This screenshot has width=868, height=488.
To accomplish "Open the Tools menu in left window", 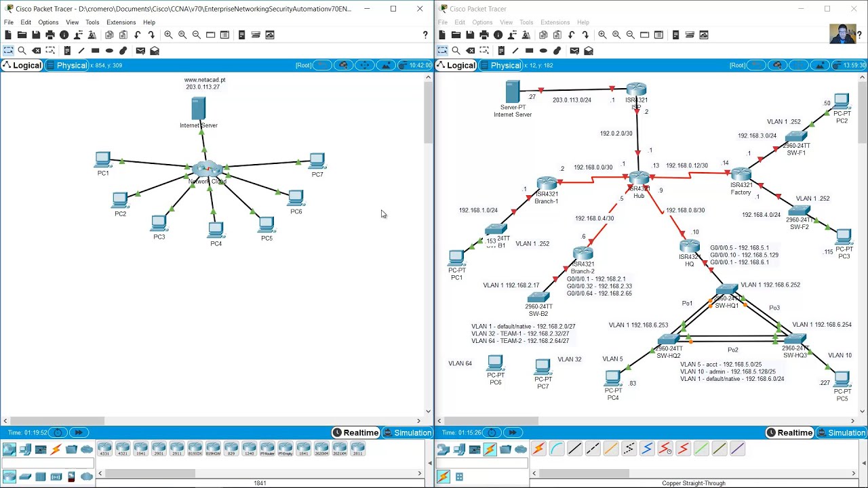I will 92,22.
